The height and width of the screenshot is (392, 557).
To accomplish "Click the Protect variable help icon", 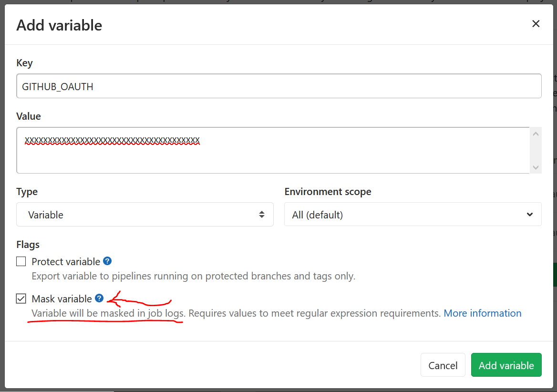I will pyautogui.click(x=107, y=261).
